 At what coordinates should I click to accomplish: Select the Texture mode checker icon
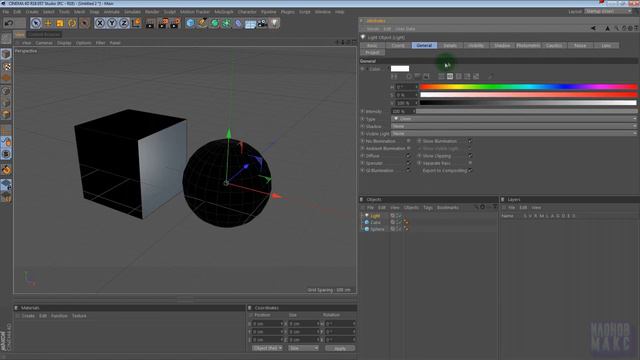click(x=6, y=66)
